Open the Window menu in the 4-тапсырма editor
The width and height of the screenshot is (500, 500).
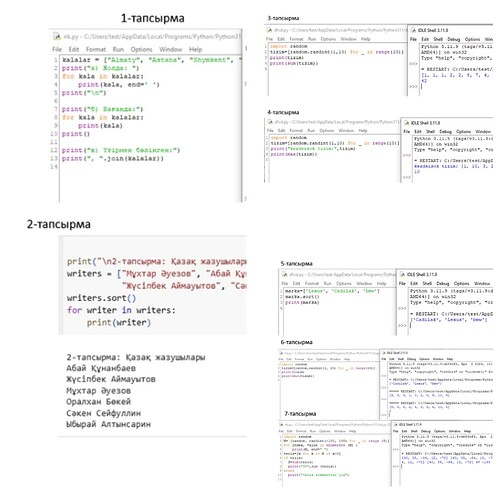point(346,131)
